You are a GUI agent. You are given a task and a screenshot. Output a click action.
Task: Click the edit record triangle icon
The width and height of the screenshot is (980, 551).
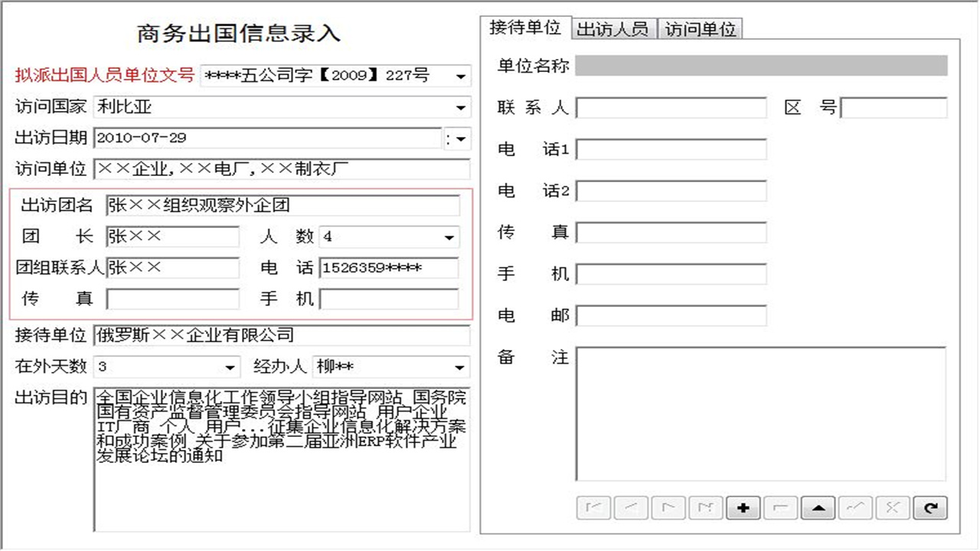(x=818, y=507)
